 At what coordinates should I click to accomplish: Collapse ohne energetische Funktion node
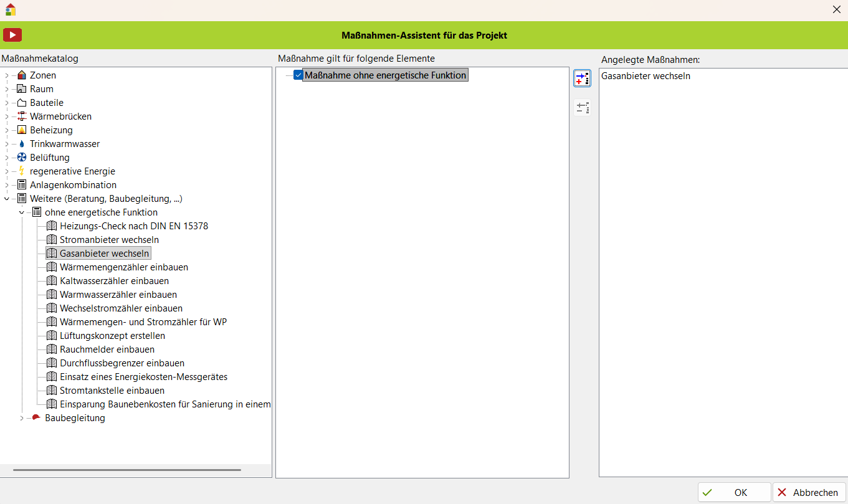pos(22,212)
